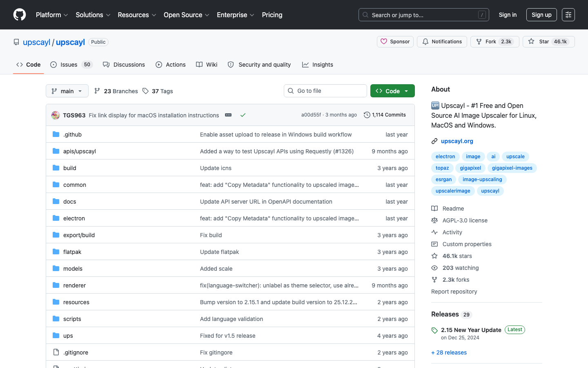Image resolution: width=588 pixels, height=368 pixels.
Task: Open the Pricing link
Action: pos(272,15)
